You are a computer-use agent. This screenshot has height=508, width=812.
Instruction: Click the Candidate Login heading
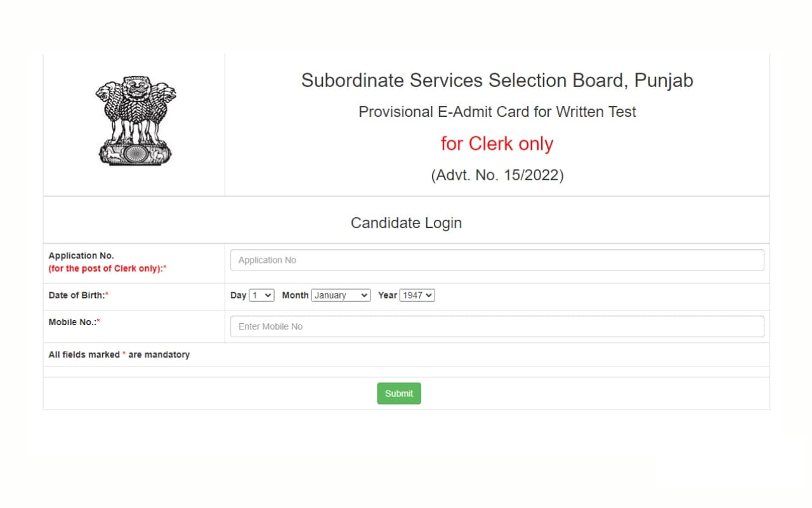(x=406, y=223)
